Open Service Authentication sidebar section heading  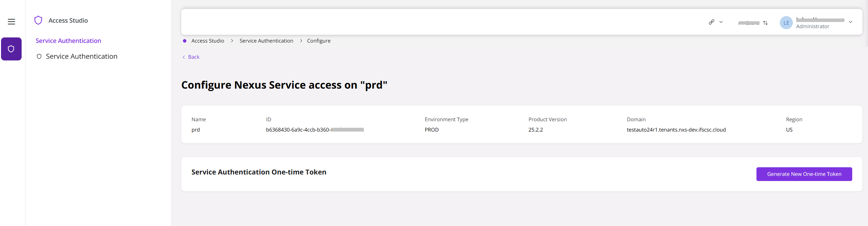tap(68, 41)
